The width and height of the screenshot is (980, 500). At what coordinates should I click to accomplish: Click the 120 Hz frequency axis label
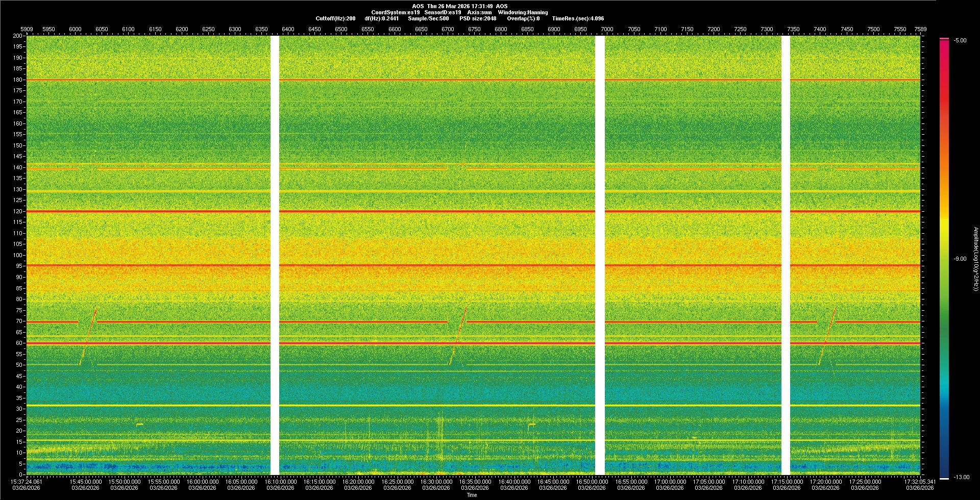pos(18,211)
